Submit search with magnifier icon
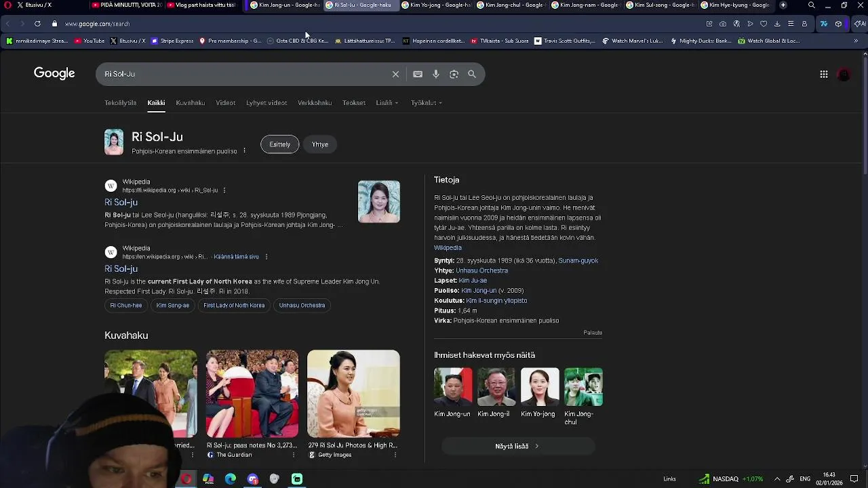The image size is (868, 488). point(472,74)
